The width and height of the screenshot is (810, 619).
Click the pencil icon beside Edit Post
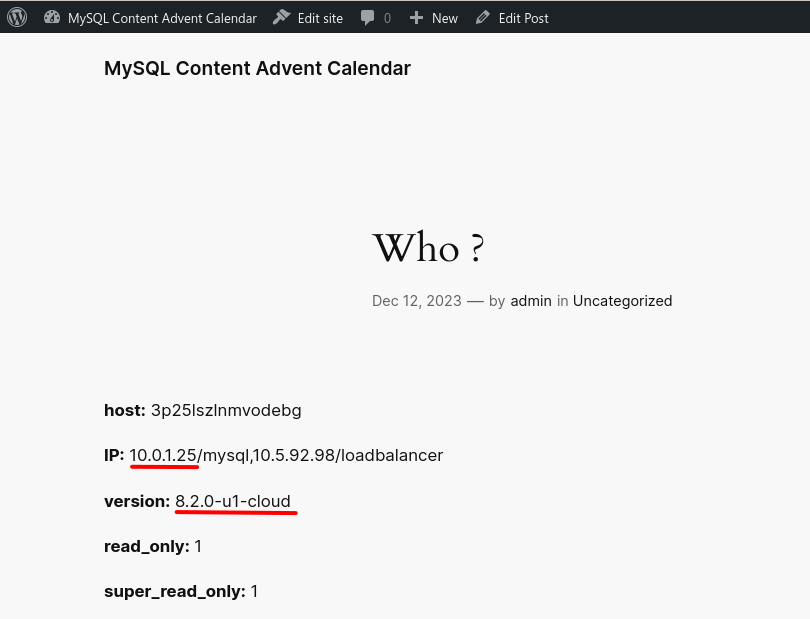point(483,17)
